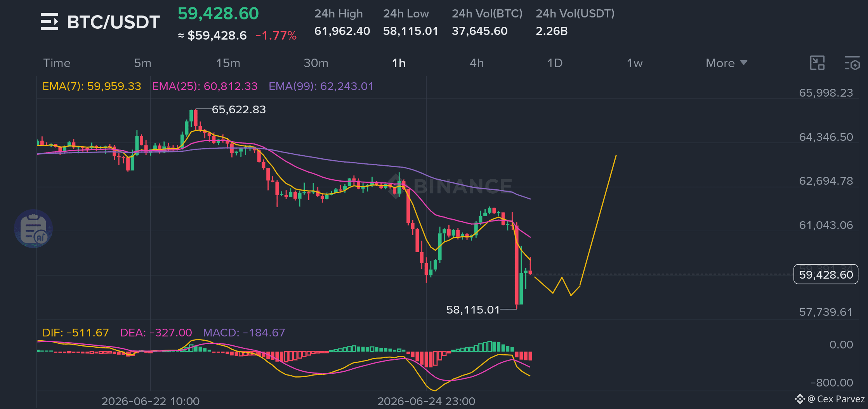
Task: Click the DIF -511.67 indicator value
Action: [x=76, y=333]
